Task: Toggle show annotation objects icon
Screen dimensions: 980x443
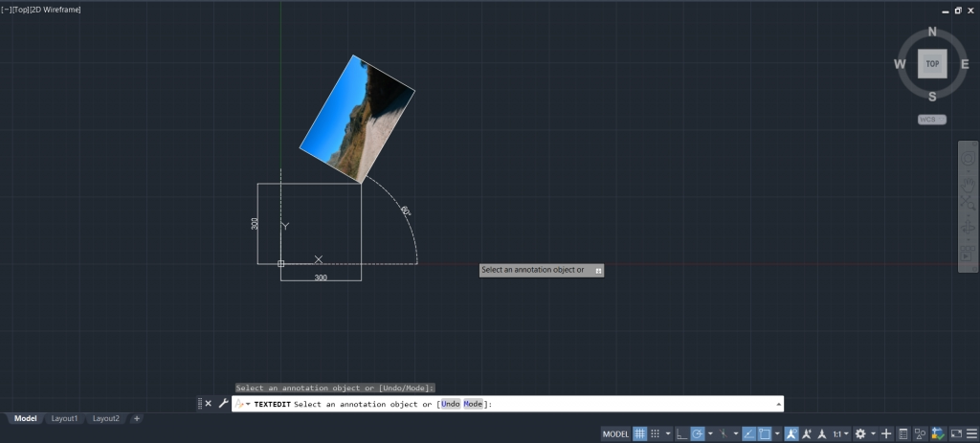Action: pyautogui.click(x=791, y=433)
